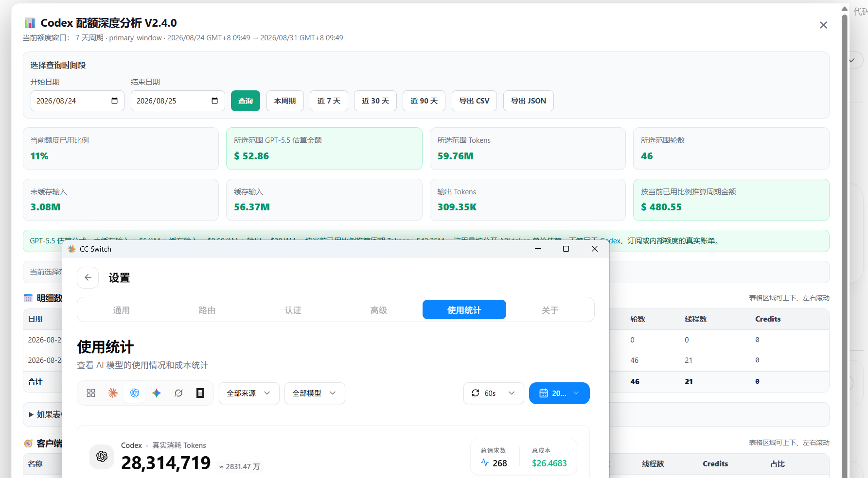Switch to the 路由 settings tab
This screenshot has height=478, width=868.
(207, 310)
